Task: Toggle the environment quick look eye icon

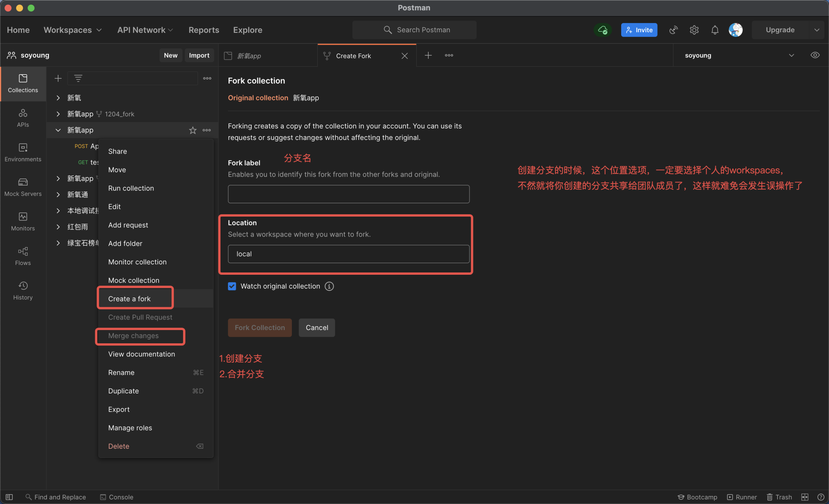Action: point(815,55)
